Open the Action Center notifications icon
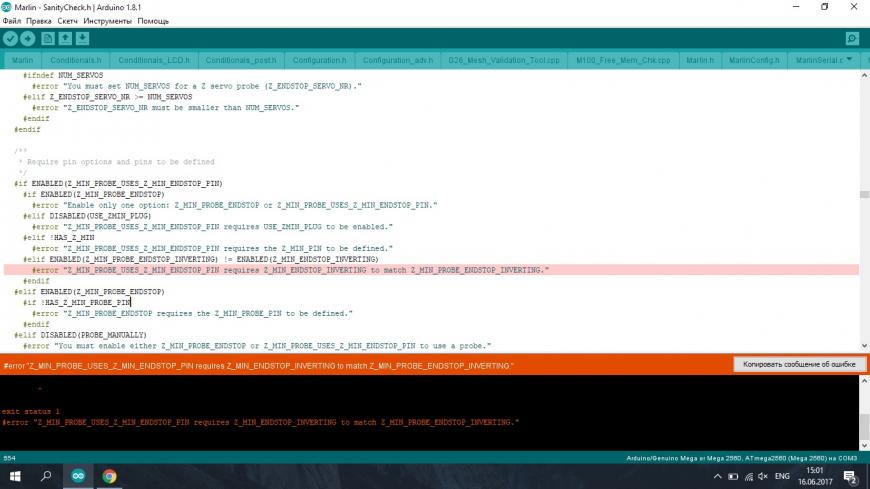This screenshot has width=870, height=489. [849, 476]
